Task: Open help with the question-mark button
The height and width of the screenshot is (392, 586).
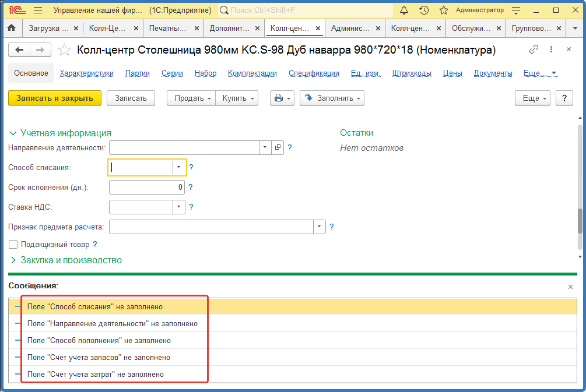Action: [564, 98]
